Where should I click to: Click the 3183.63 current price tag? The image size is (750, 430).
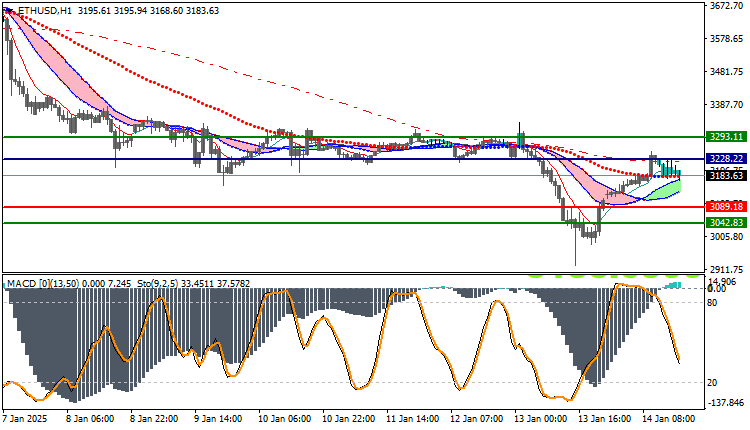tap(726, 176)
